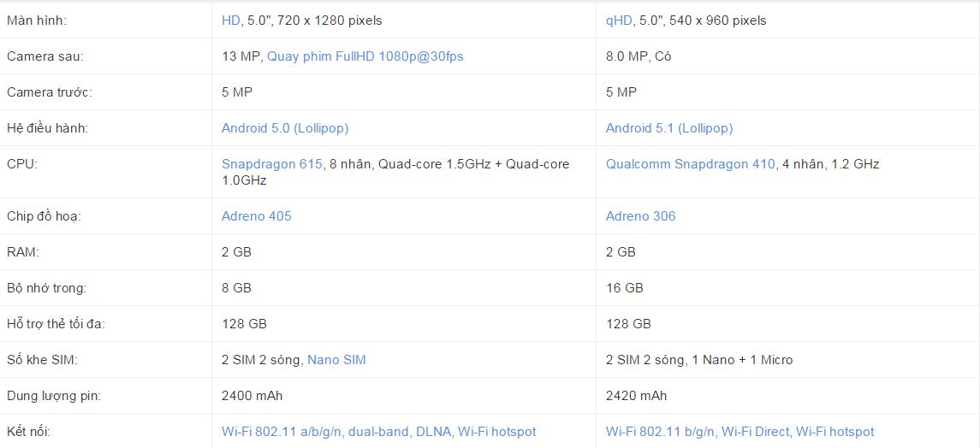The height and width of the screenshot is (448, 980).
Task: Open the Qualcomm Snapdragon 410 link
Action: click(x=691, y=164)
